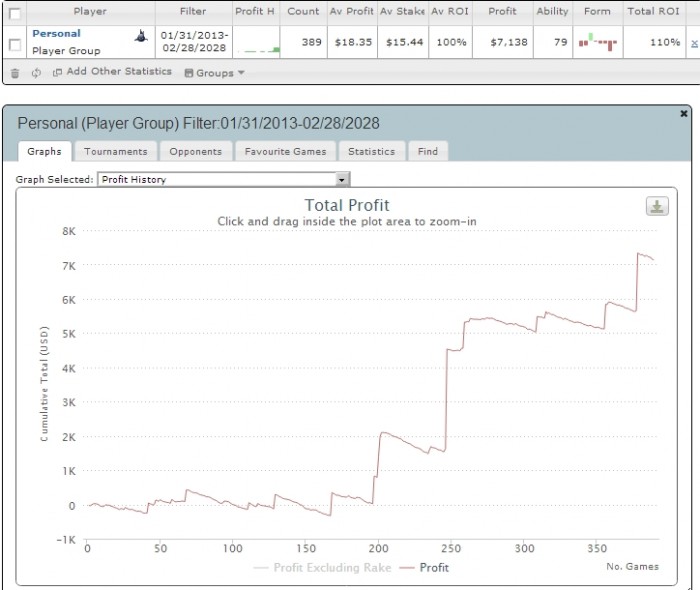Tick the Personal row checkbox
This screenshot has width=700, height=590.
point(15,44)
